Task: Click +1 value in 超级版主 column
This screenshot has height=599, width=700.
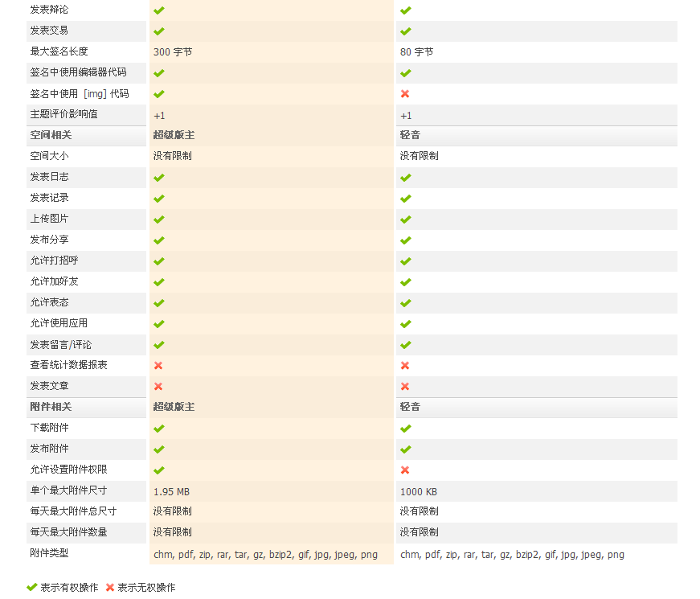Action: point(159,116)
